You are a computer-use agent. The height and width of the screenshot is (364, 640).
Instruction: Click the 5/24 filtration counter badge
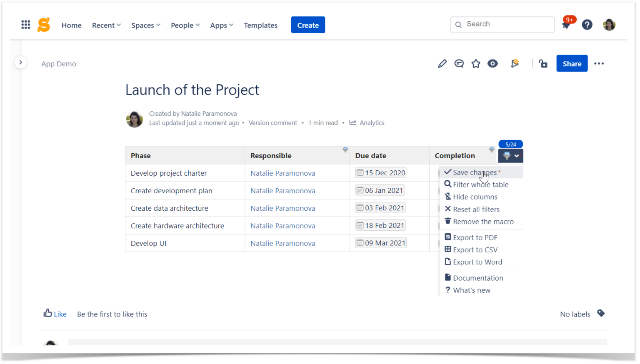(x=510, y=144)
